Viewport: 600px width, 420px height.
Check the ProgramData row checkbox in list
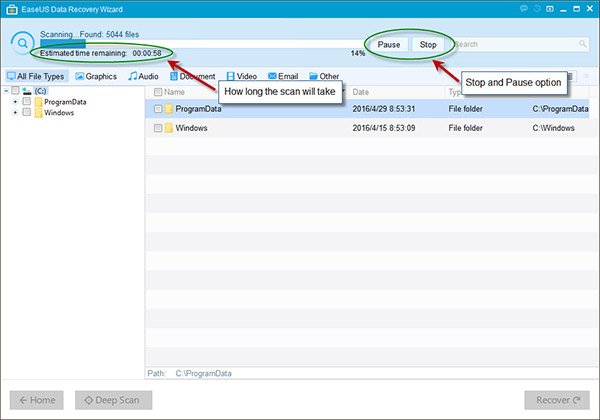(x=158, y=109)
